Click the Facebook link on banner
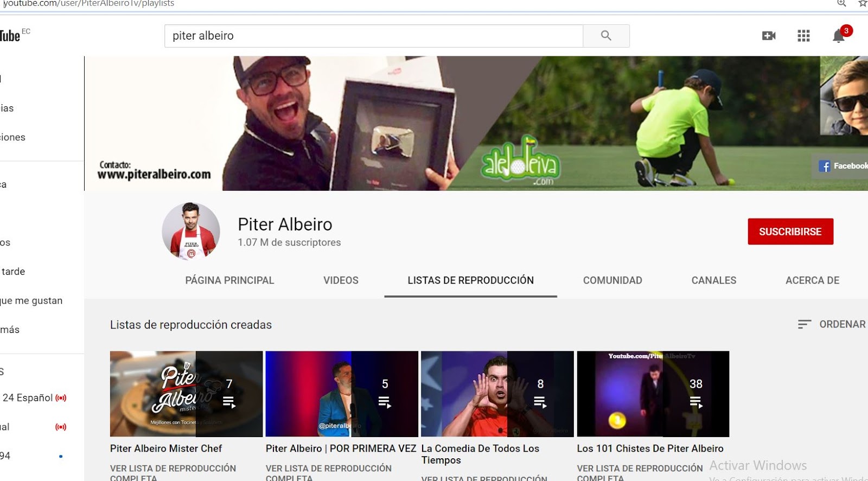 coord(843,166)
